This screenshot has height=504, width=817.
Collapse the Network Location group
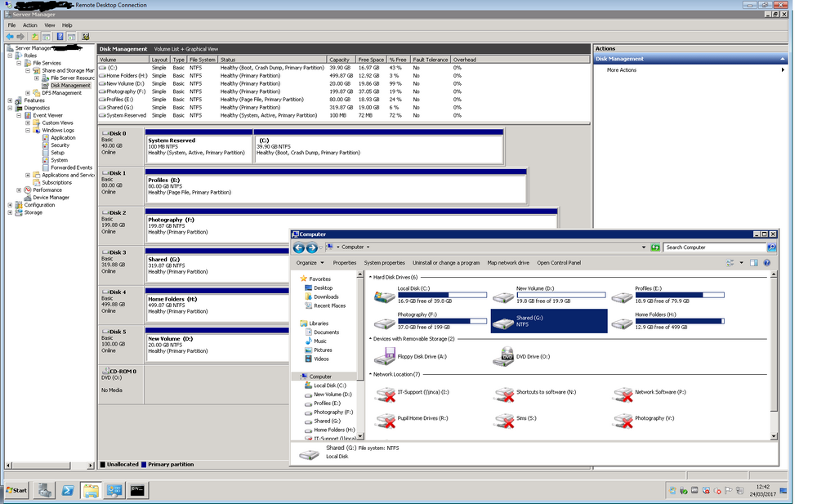click(370, 374)
